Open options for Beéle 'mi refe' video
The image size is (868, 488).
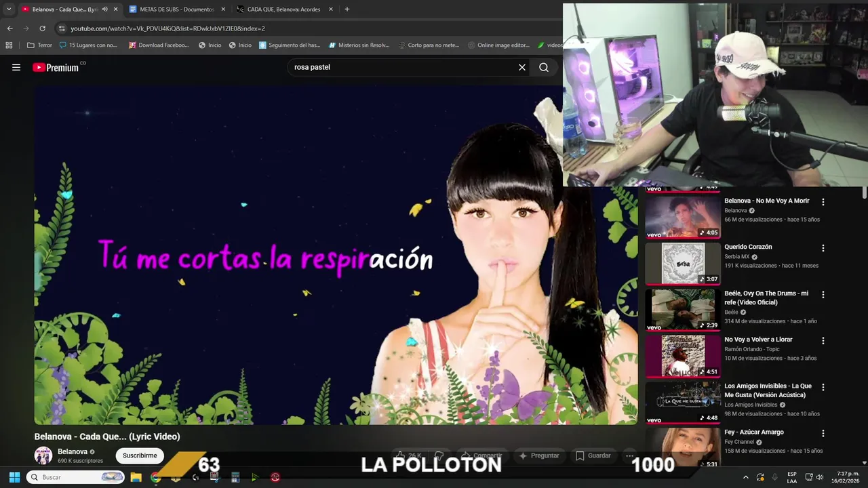(823, 295)
